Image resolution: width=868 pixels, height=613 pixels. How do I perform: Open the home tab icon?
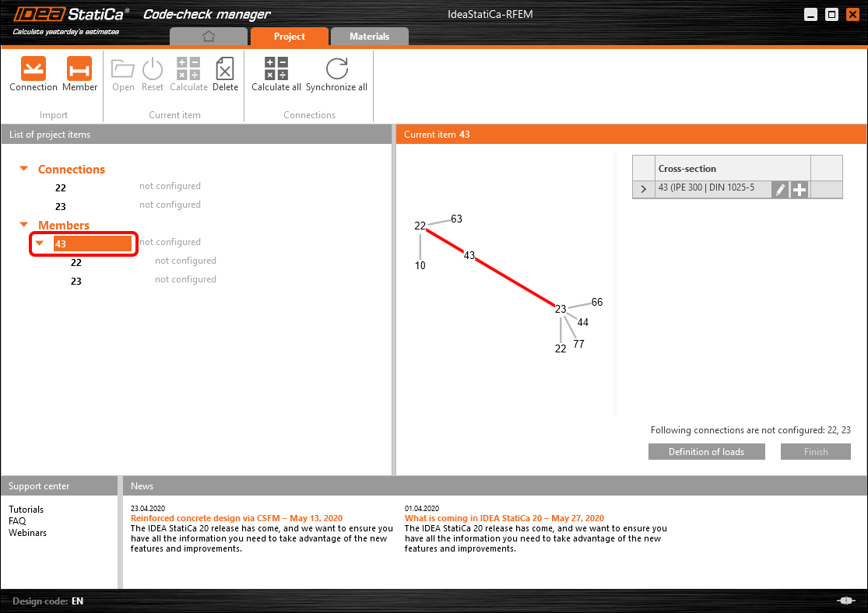point(208,37)
